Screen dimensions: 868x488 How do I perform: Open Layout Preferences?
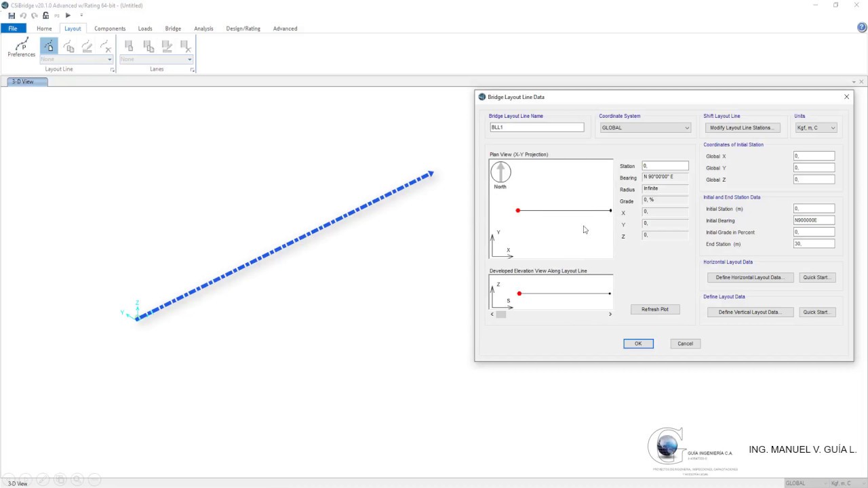pyautogui.click(x=22, y=47)
